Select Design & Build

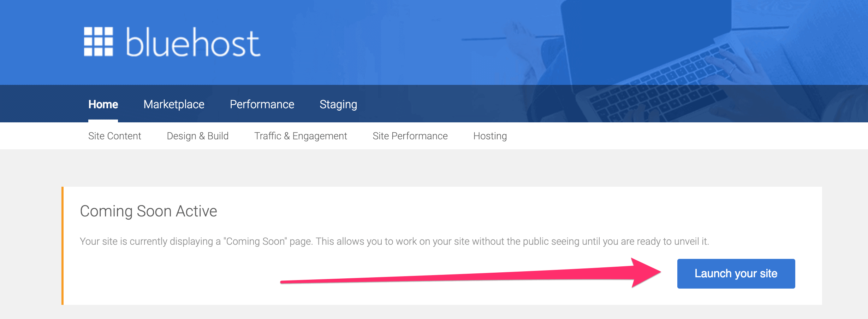(197, 136)
